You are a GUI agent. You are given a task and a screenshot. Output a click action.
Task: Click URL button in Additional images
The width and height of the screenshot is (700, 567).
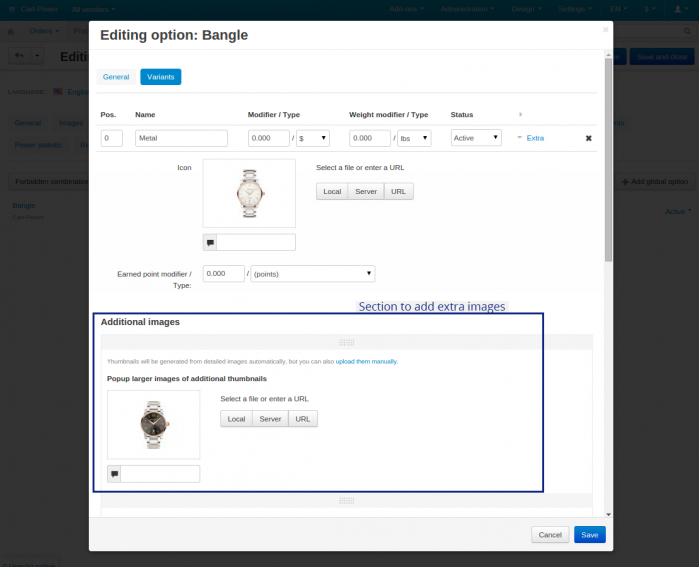pos(303,419)
